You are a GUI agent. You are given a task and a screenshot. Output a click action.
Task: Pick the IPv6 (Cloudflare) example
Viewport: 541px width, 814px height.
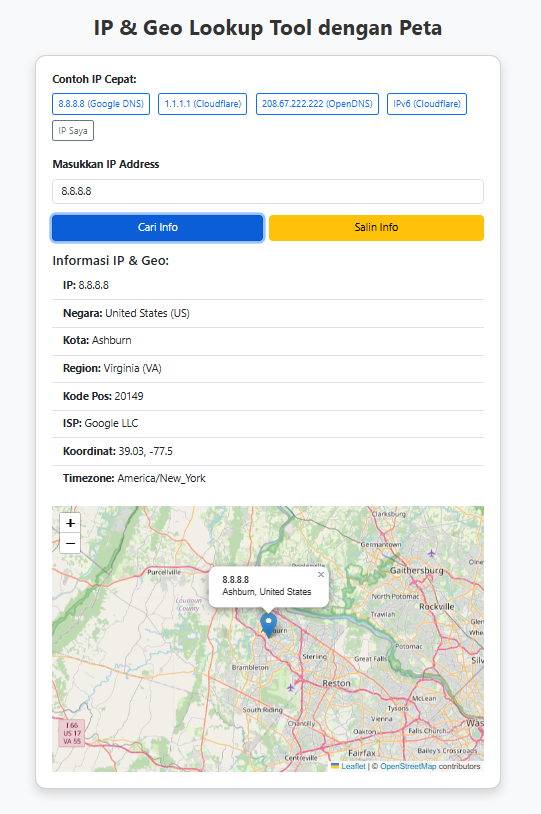[x=427, y=104]
